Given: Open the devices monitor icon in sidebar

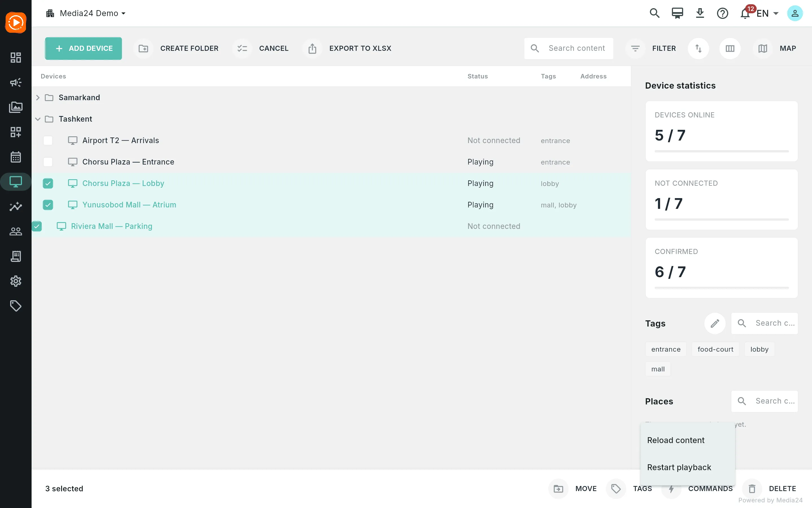Looking at the screenshot, I should pos(16,182).
